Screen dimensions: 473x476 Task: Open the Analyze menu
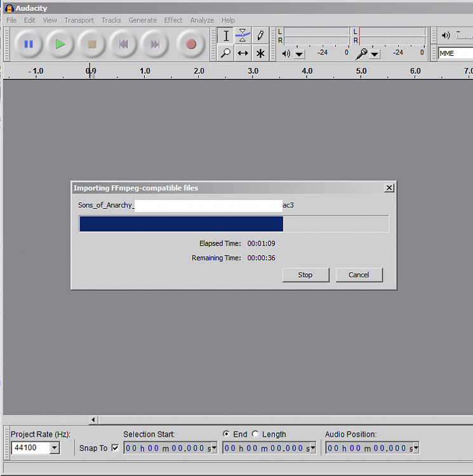click(202, 20)
